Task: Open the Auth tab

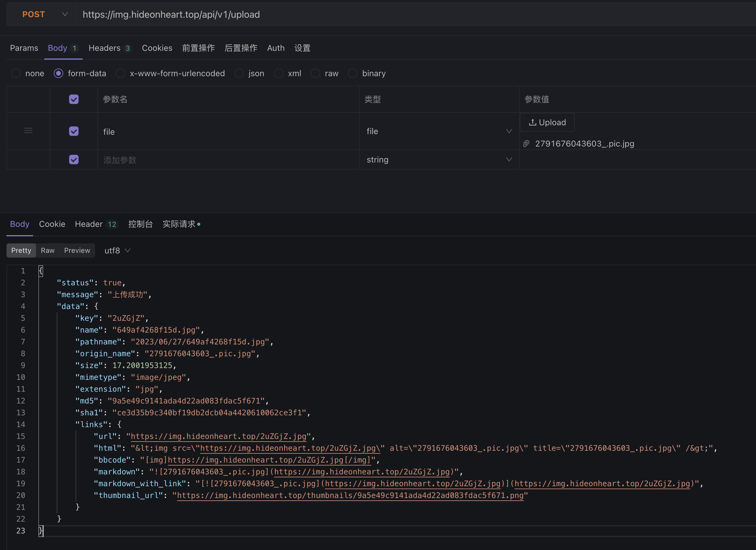Action: [x=276, y=48]
